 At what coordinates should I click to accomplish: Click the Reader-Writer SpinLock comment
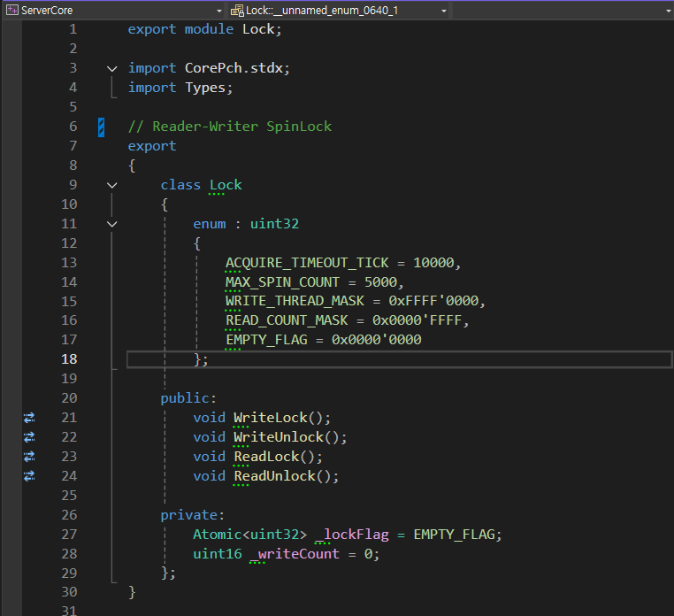coord(230,127)
